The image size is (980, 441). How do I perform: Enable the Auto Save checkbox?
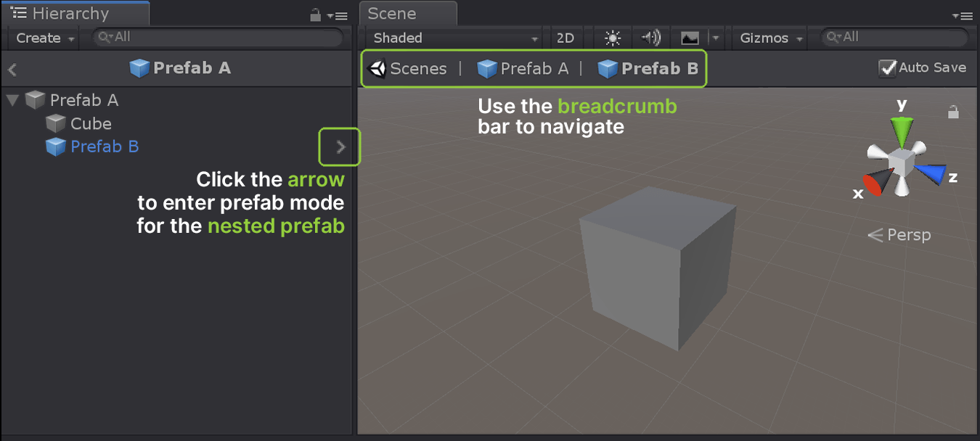click(887, 68)
